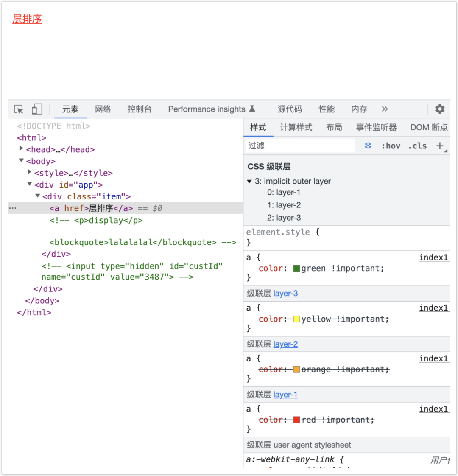Image resolution: width=458 pixels, height=476 pixels.
Task: Open the 内存 tab
Action: (359, 109)
